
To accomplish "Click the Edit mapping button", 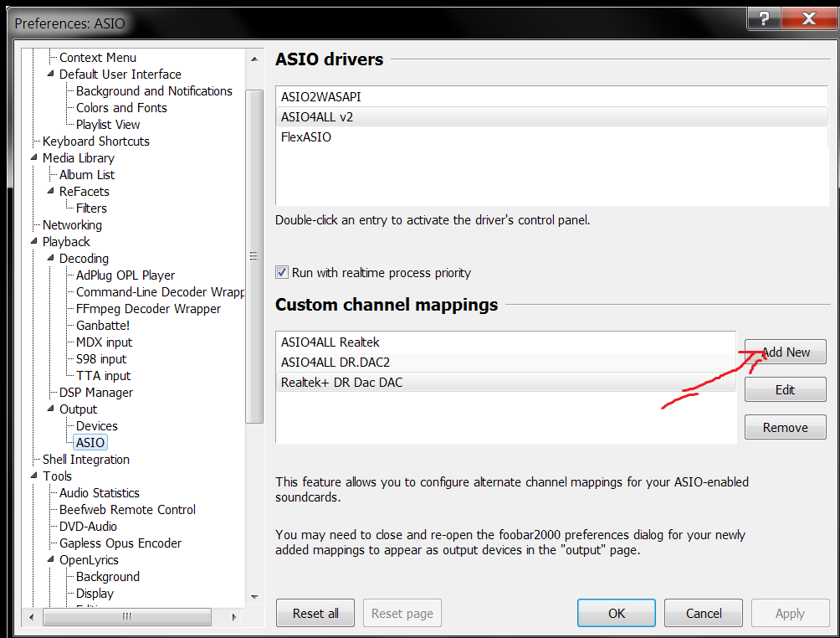I will 785,390.
